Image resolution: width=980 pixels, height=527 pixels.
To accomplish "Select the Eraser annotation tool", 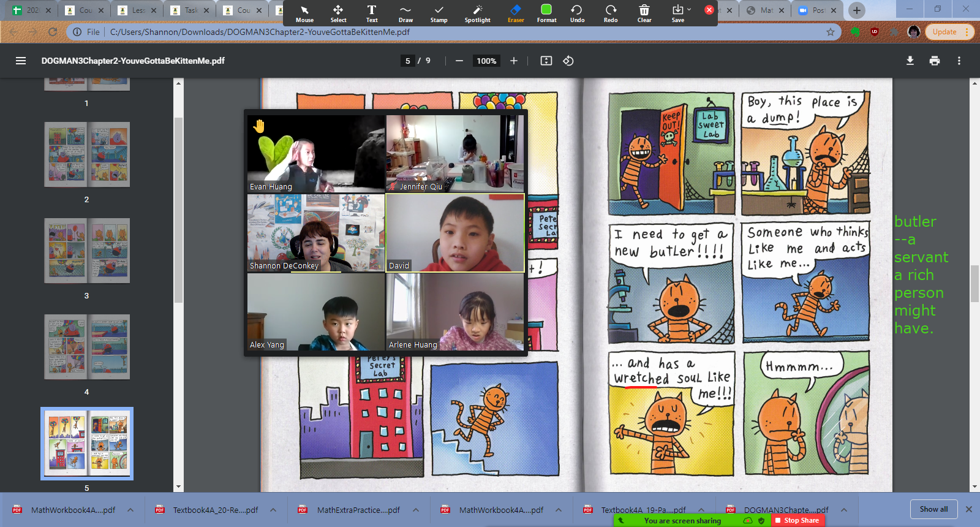I will click(516, 13).
